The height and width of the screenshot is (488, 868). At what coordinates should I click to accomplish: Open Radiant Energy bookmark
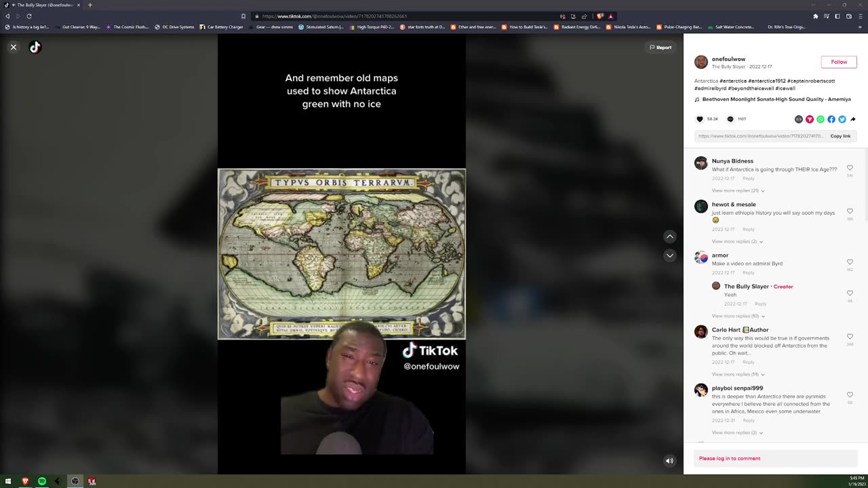point(577,27)
